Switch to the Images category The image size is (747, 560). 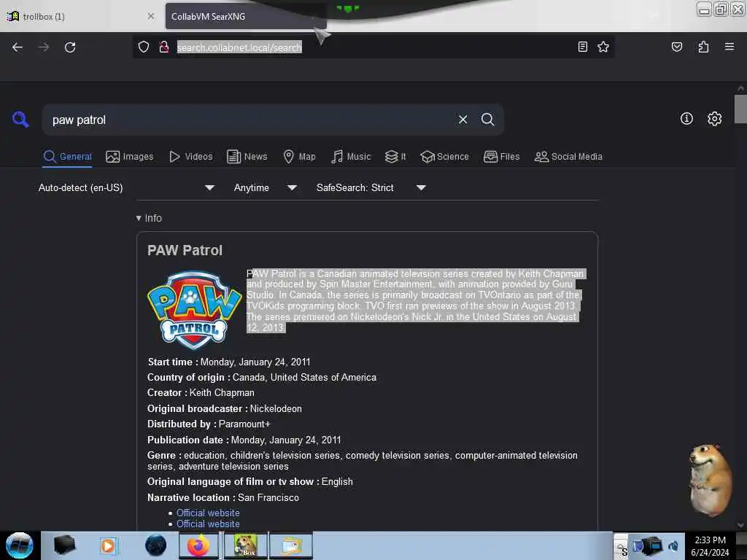point(130,157)
